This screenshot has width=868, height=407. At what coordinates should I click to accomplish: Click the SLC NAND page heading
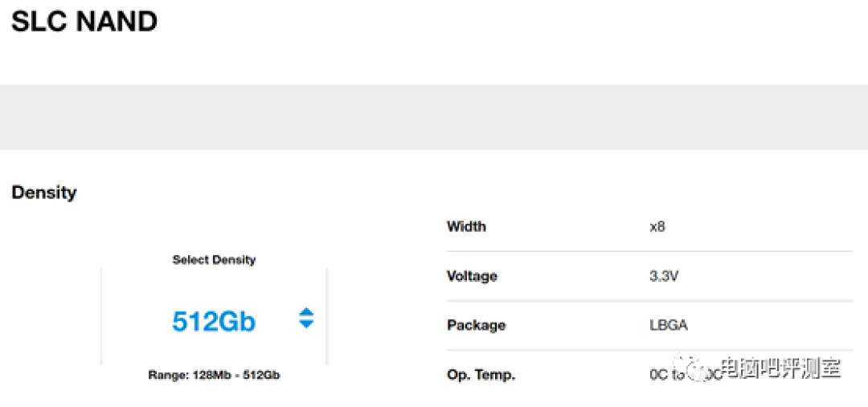84,22
